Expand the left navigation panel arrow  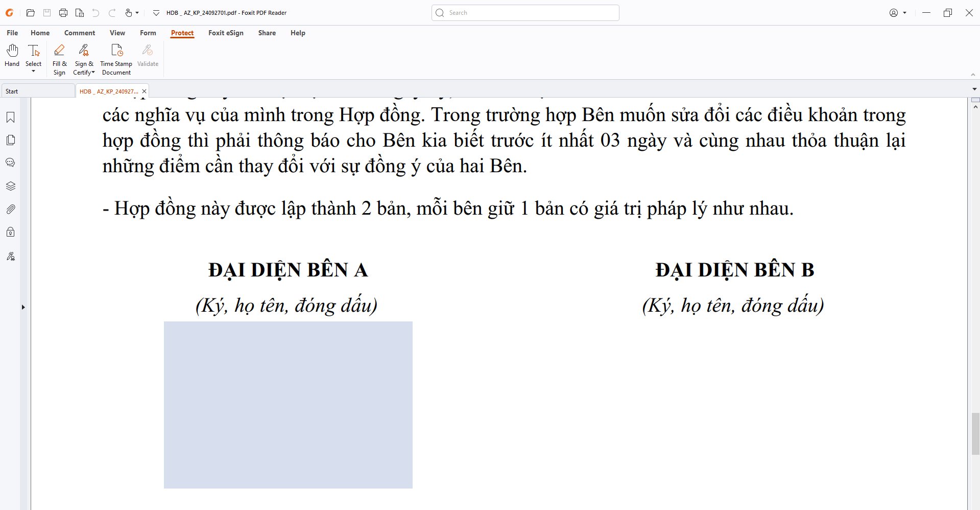point(23,307)
